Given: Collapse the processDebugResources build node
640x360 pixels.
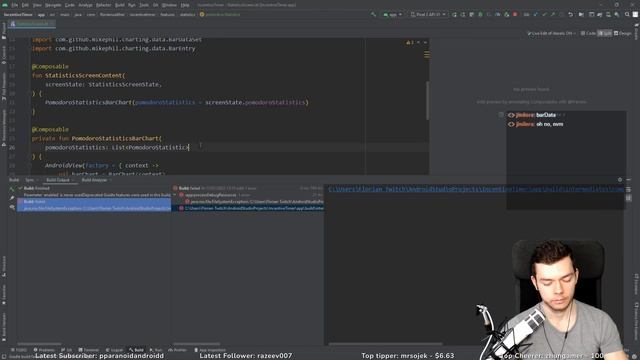Looking at the screenshot, I should (175, 195).
